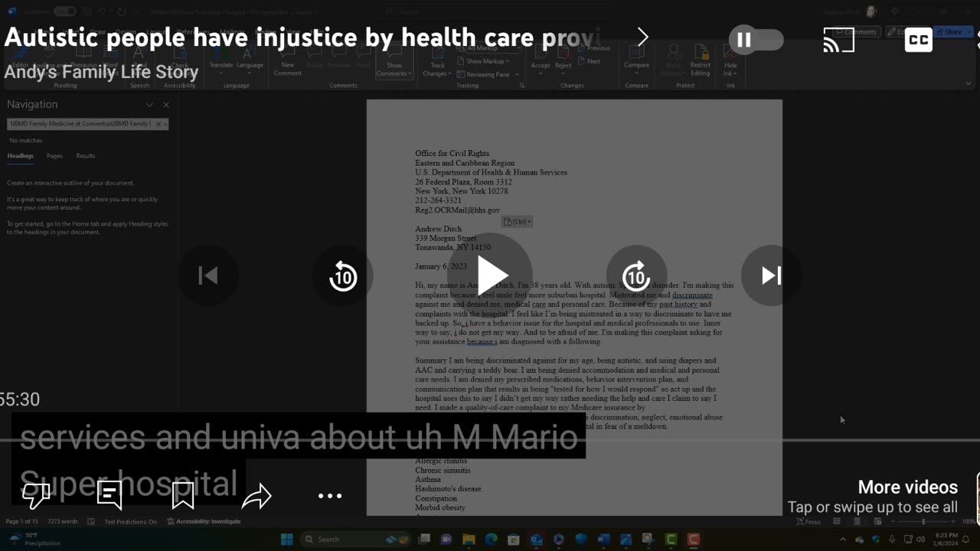Open File Explorer from the taskbar
Screen dimensions: 980x551
pyautogui.click(x=469, y=540)
